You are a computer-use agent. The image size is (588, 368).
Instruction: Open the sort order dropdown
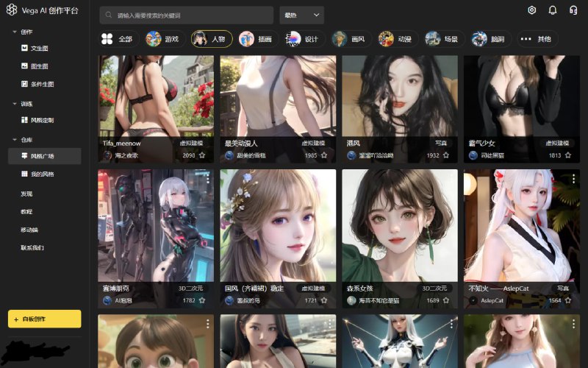(301, 15)
